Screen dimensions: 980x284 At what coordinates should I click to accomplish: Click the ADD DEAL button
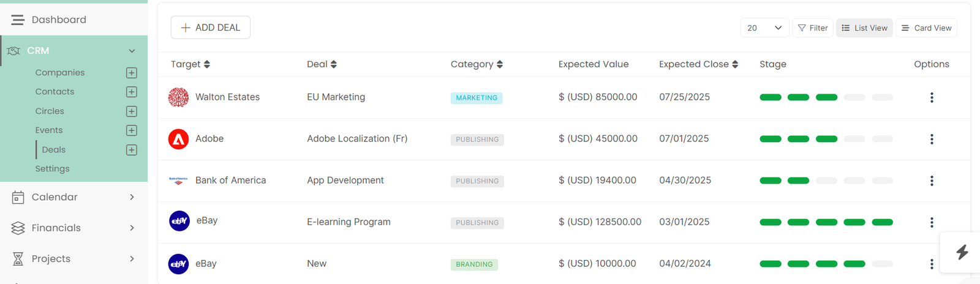210,28
